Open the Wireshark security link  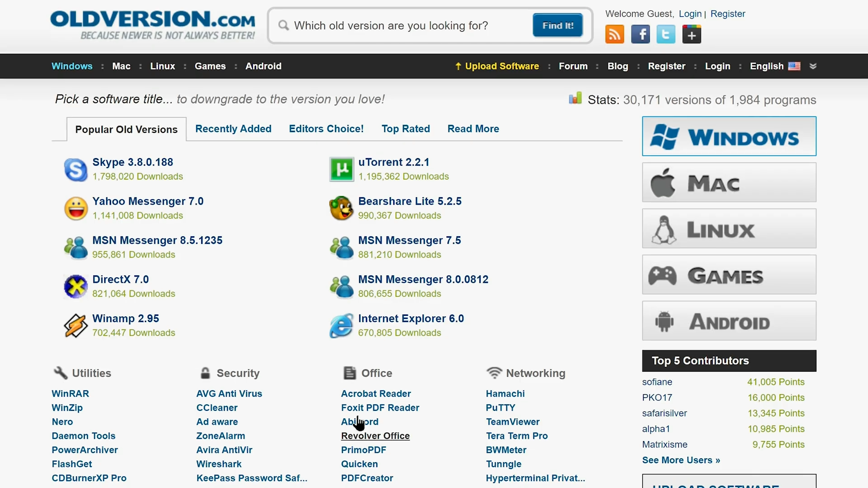pyautogui.click(x=219, y=464)
